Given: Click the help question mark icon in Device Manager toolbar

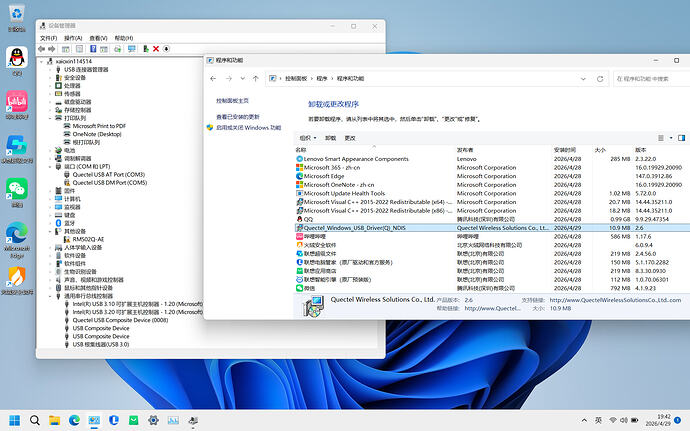Looking at the screenshot, I should click(x=93, y=49).
